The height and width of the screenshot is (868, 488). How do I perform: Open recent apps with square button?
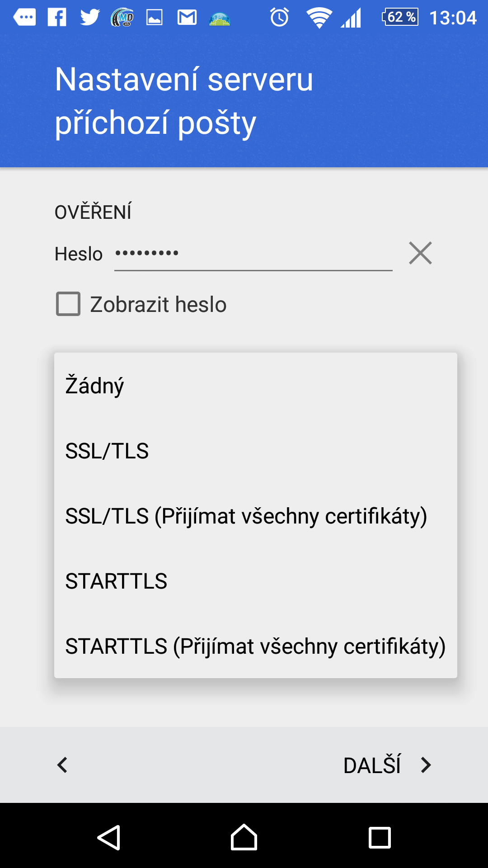coord(380,837)
